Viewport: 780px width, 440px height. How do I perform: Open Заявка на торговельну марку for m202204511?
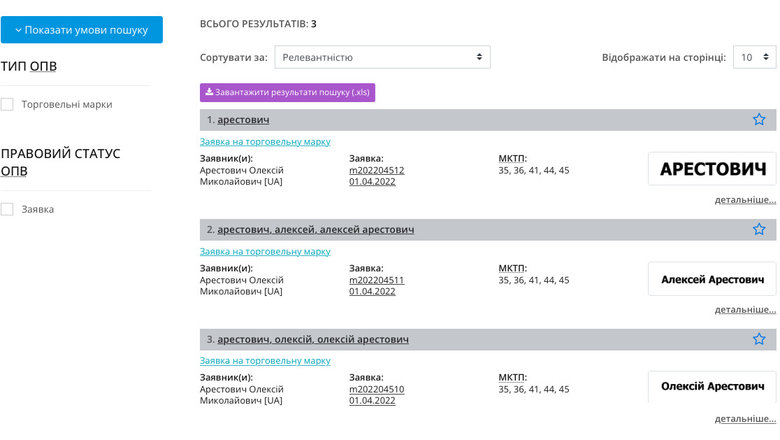coord(265,252)
